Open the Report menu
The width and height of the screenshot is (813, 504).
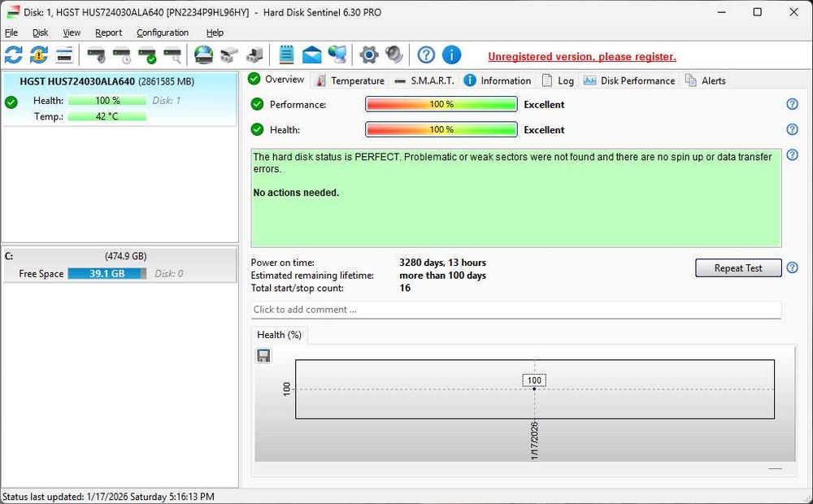point(108,33)
